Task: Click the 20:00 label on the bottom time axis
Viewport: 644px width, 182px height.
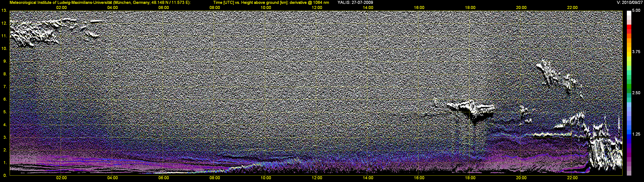Action: pyautogui.click(x=521, y=178)
